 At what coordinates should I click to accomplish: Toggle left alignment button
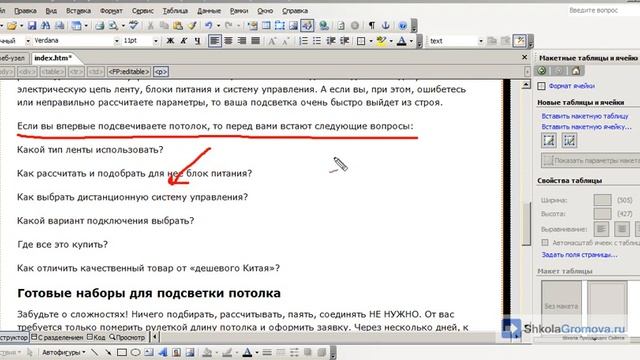pyautogui.click(x=215, y=41)
